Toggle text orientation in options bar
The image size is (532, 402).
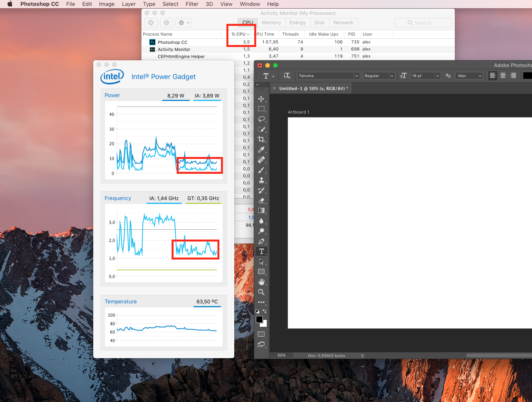click(287, 76)
